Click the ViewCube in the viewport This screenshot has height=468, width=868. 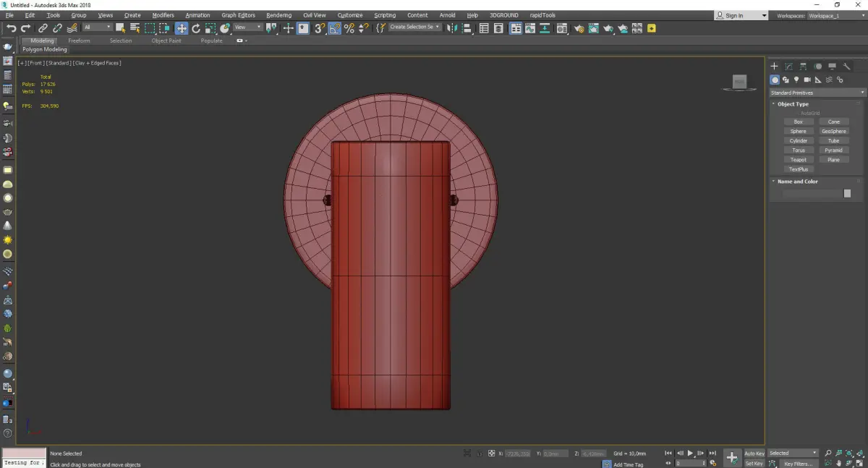[x=739, y=82]
